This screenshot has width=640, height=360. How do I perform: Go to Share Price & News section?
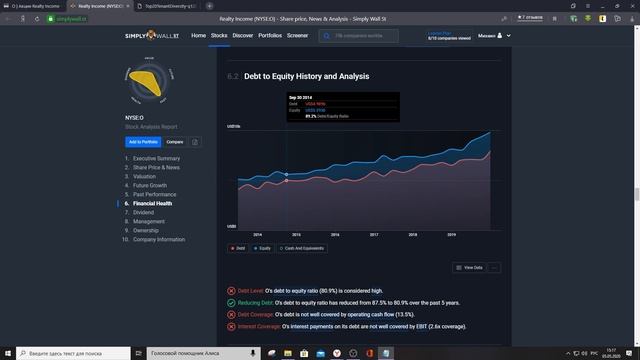tap(156, 167)
